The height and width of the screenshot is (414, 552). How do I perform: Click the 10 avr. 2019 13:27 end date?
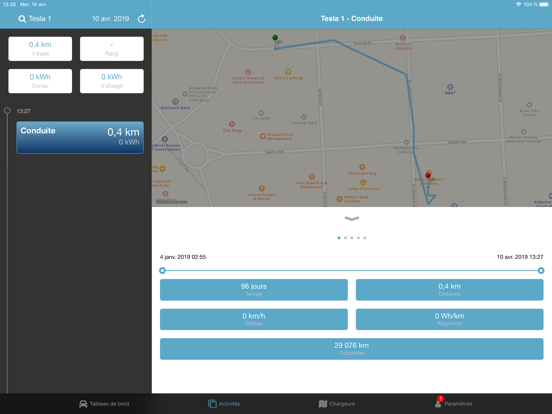pos(520,257)
